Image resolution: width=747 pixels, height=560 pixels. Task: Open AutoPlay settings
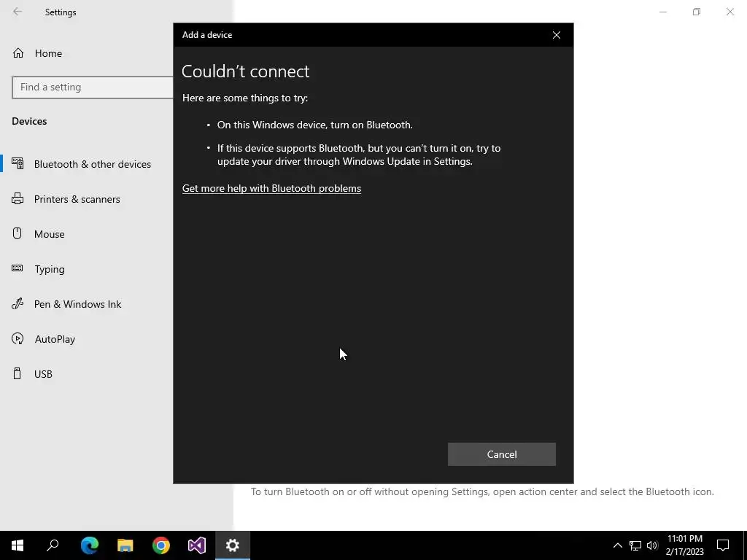click(55, 339)
